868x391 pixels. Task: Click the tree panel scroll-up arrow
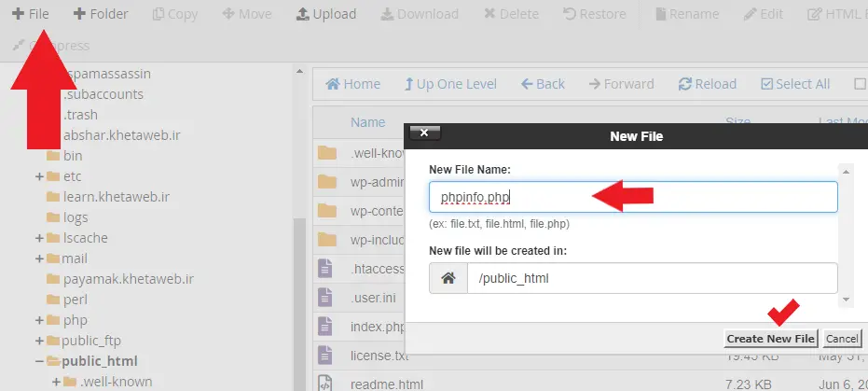pyautogui.click(x=299, y=71)
